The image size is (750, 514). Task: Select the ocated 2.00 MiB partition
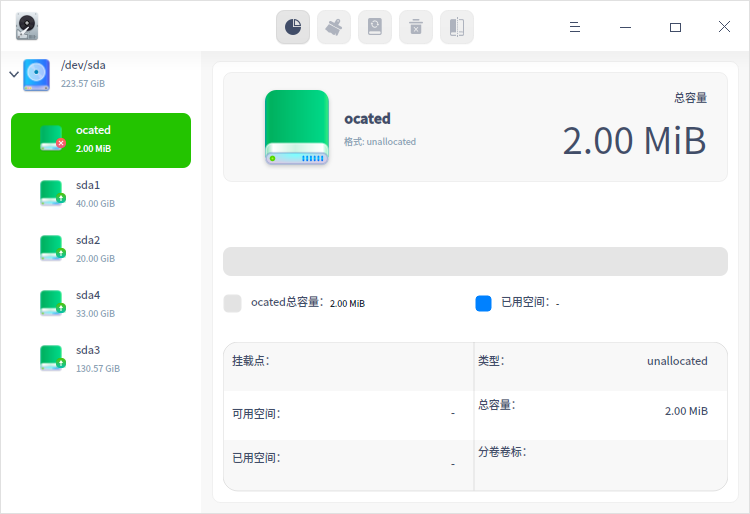pos(101,140)
